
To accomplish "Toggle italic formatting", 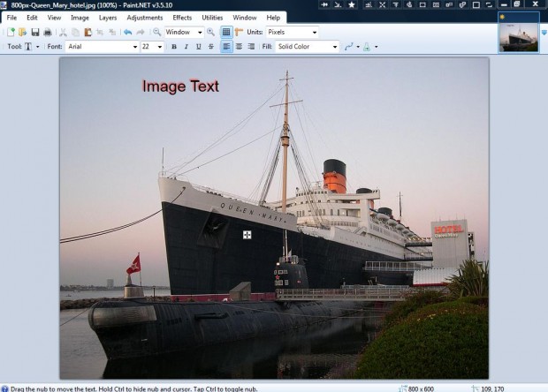I will tap(186, 47).
